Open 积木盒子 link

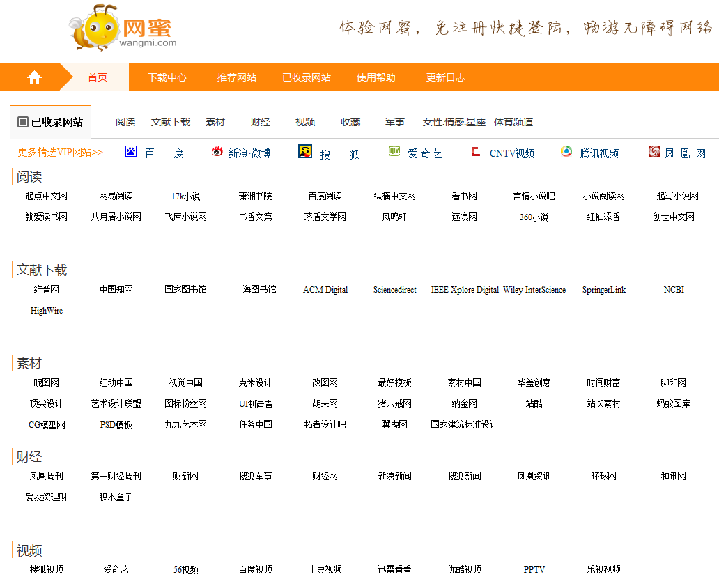pyautogui.click(x=116, y=497)
